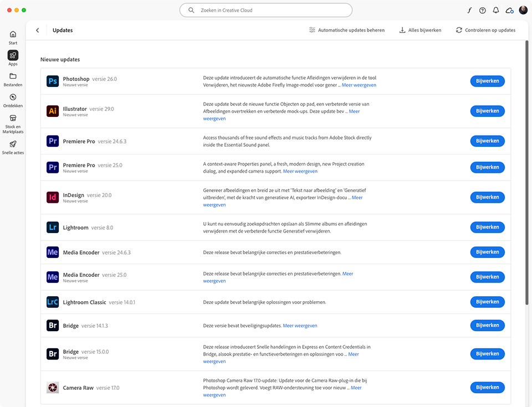Show more for Media Encoder 25.0 description

pyautogui.click(x=347, y=274)
